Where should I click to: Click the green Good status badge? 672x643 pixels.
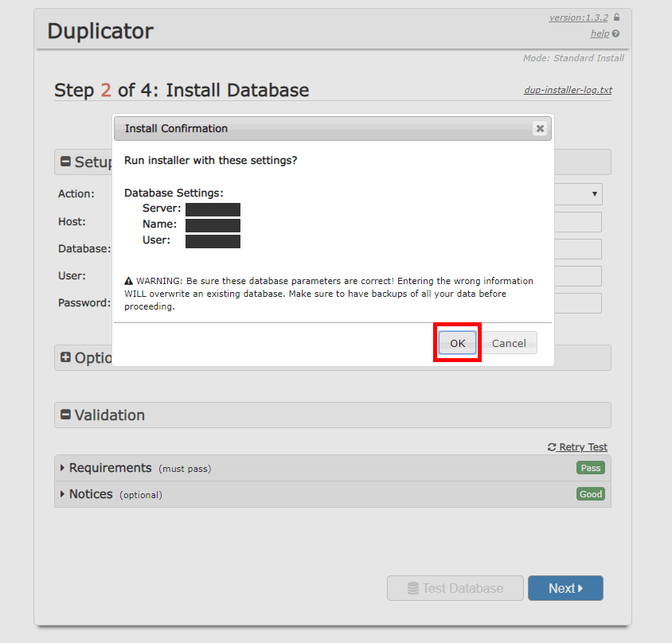click(591, 494)
